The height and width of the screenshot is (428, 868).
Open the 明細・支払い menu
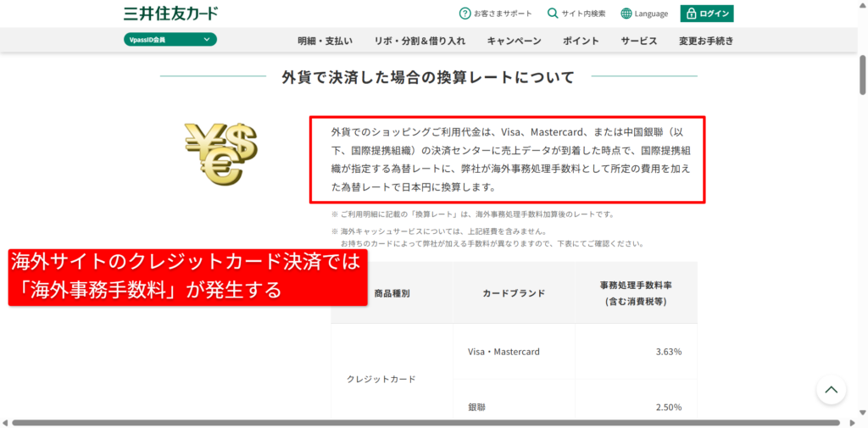click(x=325, y=41)
